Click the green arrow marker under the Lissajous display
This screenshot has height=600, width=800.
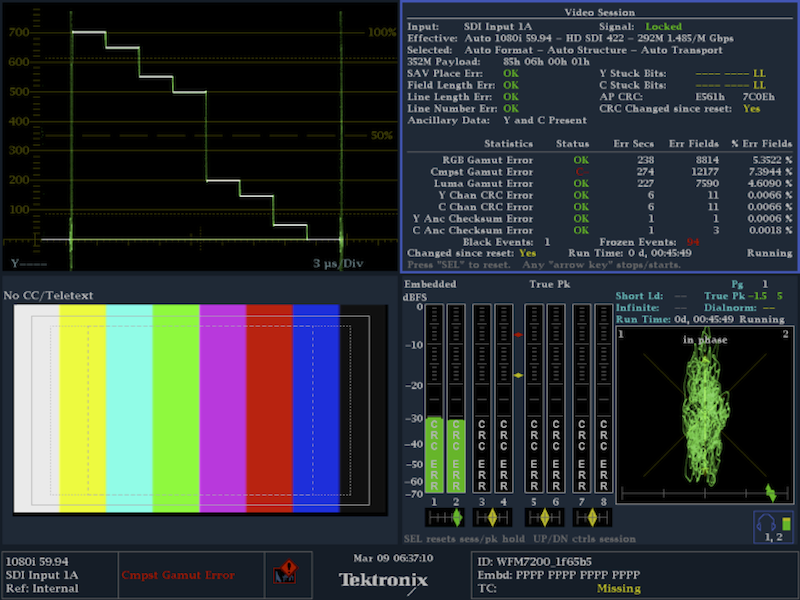tap(770, 491)
